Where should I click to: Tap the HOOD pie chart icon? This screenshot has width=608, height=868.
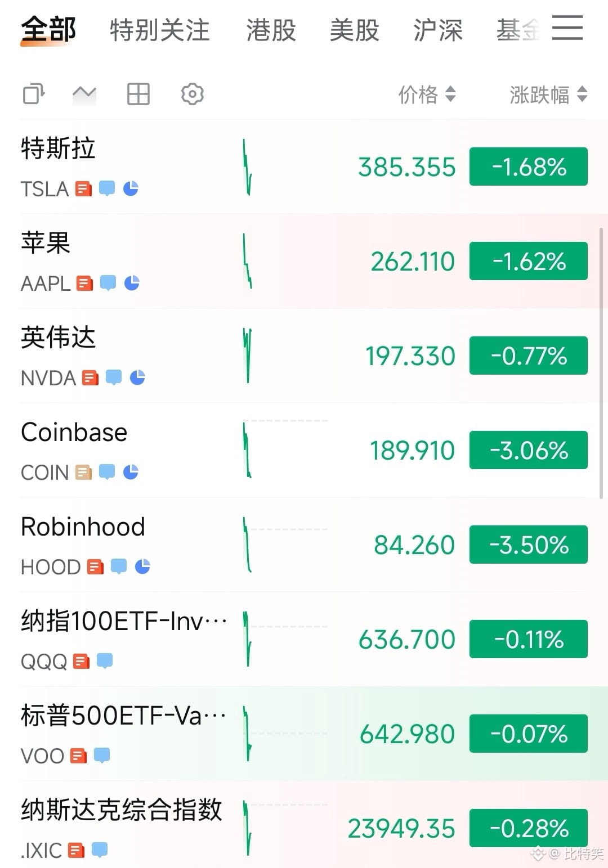(x=142, y=566)
